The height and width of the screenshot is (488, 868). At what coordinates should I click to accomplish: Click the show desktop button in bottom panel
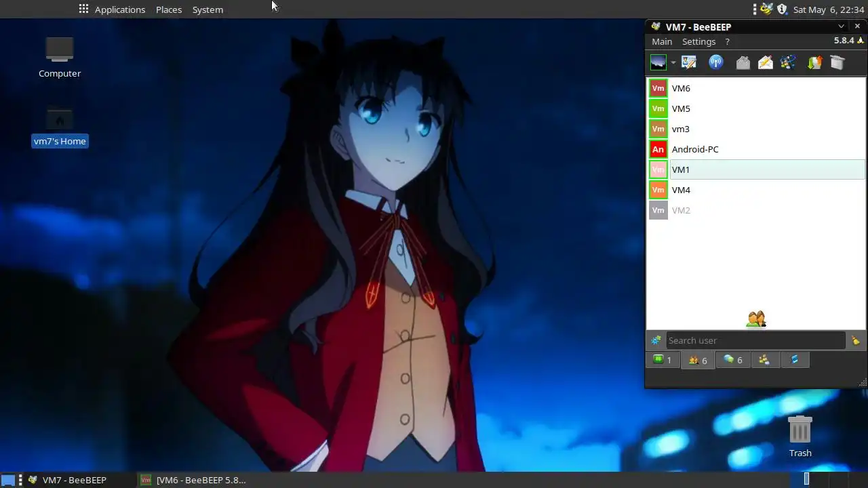tap(7, 480)
